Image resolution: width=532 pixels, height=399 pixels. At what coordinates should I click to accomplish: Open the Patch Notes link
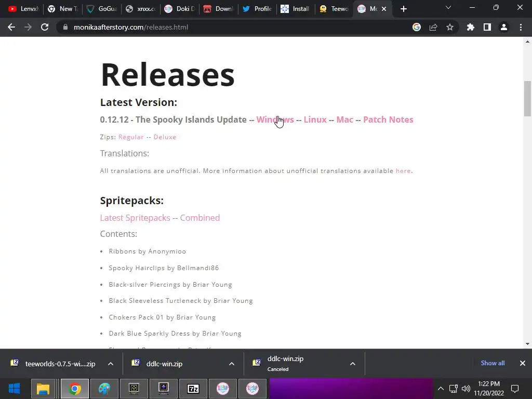pyautogui.click(x=388, y=119)
